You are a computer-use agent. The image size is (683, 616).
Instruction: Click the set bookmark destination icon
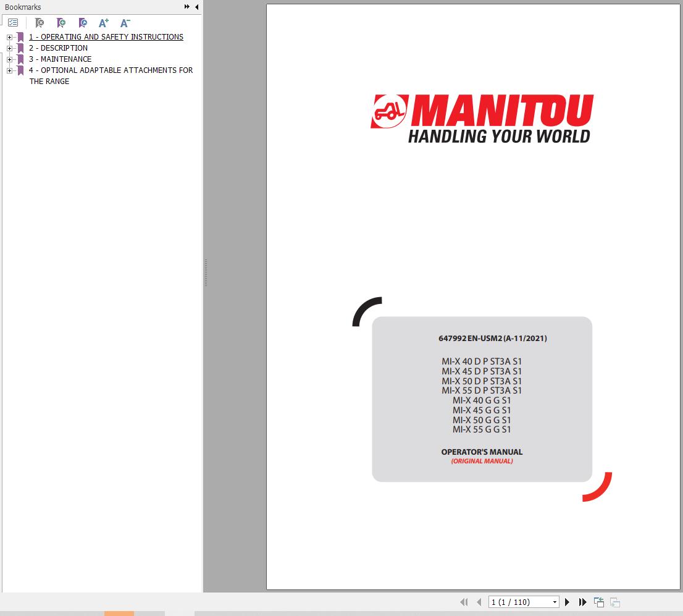[82, 23]
